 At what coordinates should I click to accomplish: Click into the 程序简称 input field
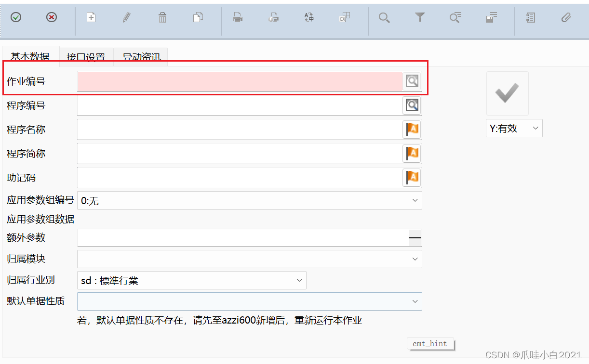click(x=240, y=153)
